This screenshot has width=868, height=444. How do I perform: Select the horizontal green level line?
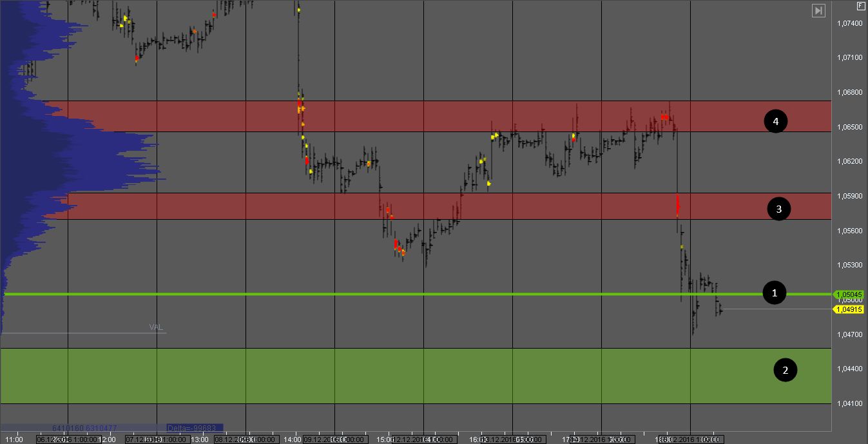(412, 294)
